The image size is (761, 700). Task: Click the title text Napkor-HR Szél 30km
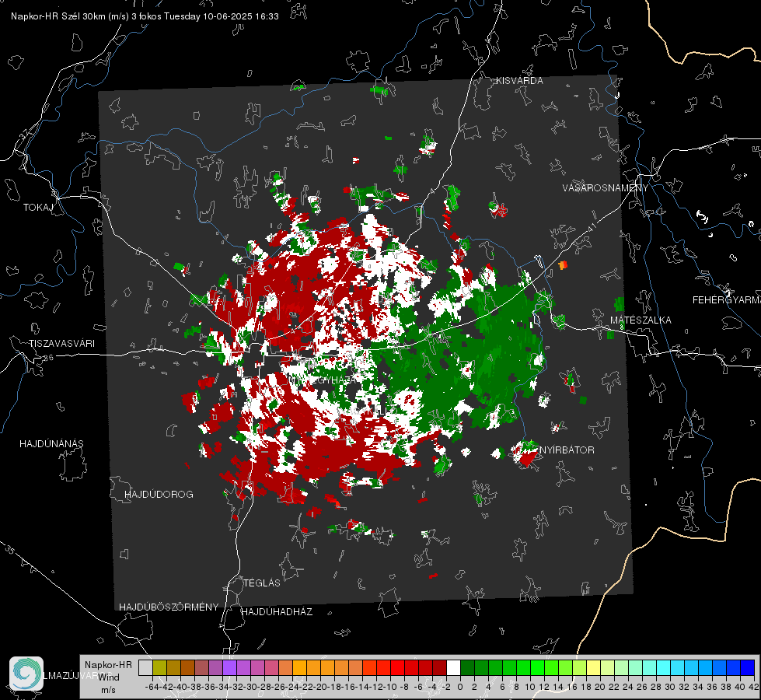(x=59, y=16)
